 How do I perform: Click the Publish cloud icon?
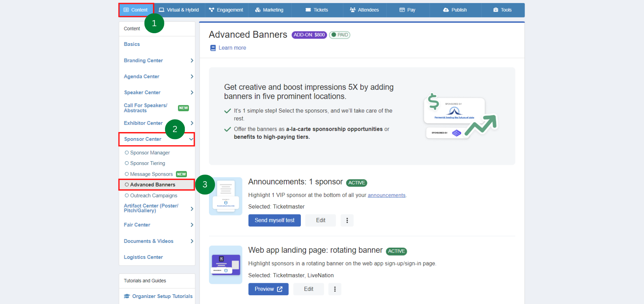(446, 10)
